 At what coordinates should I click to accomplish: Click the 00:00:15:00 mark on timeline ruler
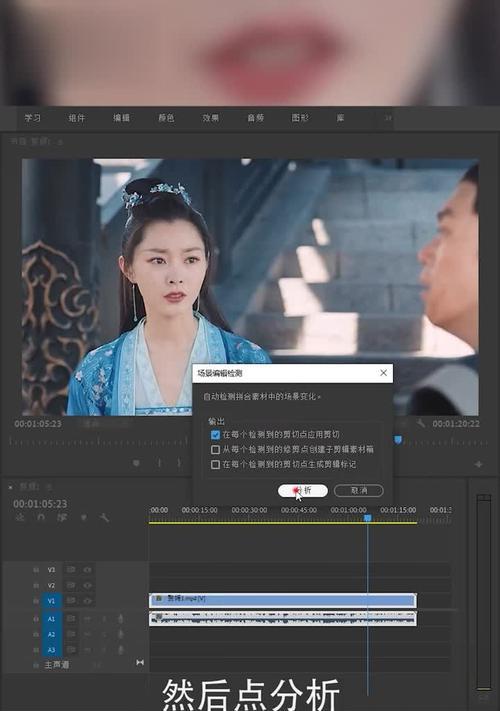(199, 510)
